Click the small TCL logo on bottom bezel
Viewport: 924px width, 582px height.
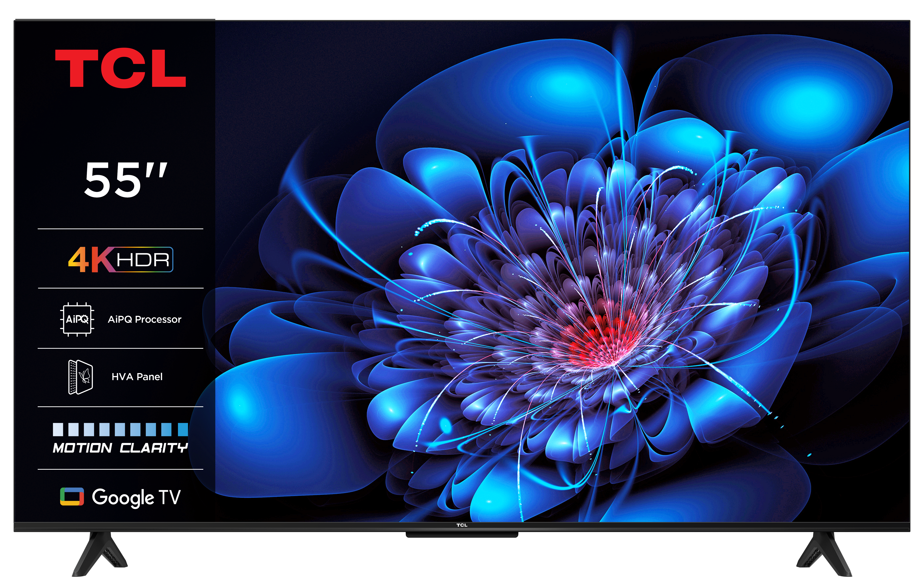(x=462, y=525)
